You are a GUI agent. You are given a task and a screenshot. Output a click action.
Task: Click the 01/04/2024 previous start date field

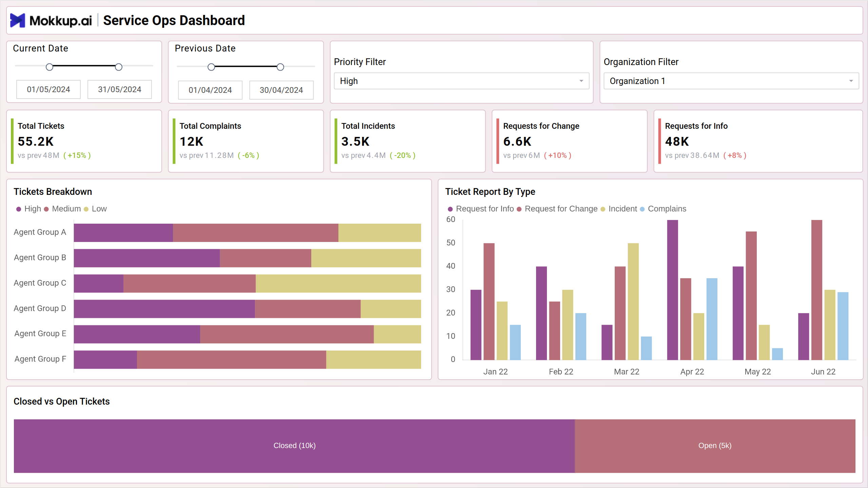tap(210, 90)
